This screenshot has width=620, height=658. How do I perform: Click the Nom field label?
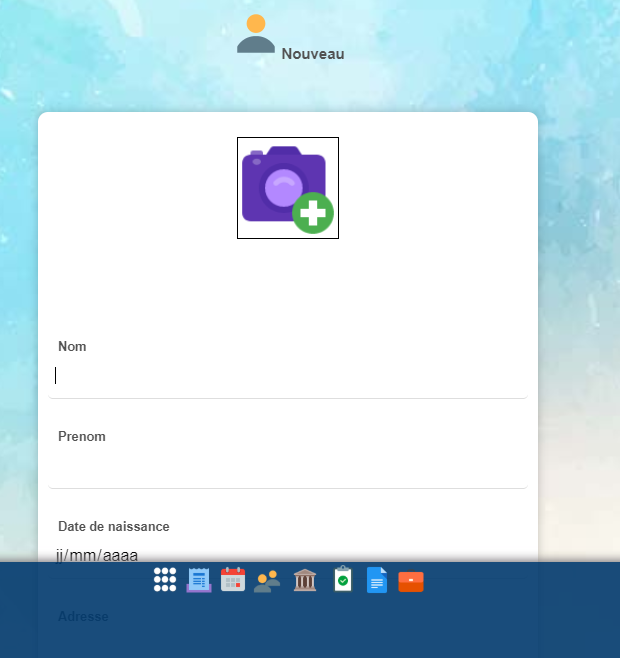[x=72, y=346]
